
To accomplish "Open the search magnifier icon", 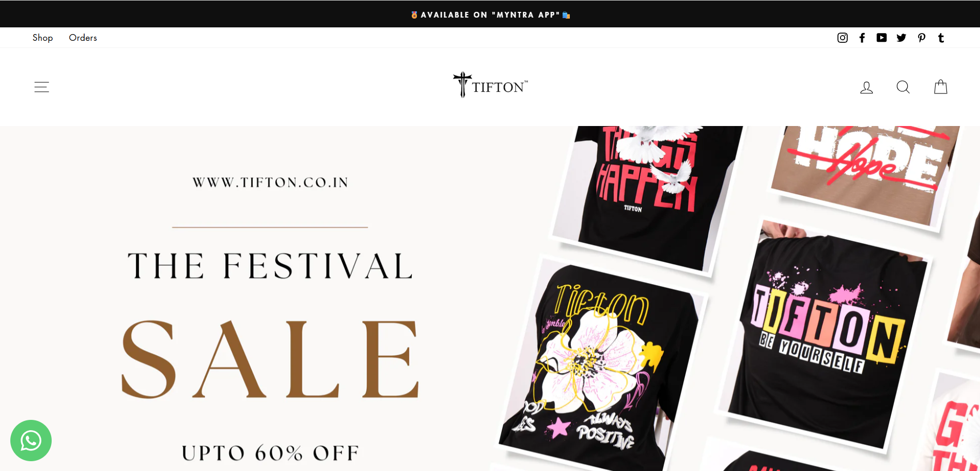I will (903, 87).
